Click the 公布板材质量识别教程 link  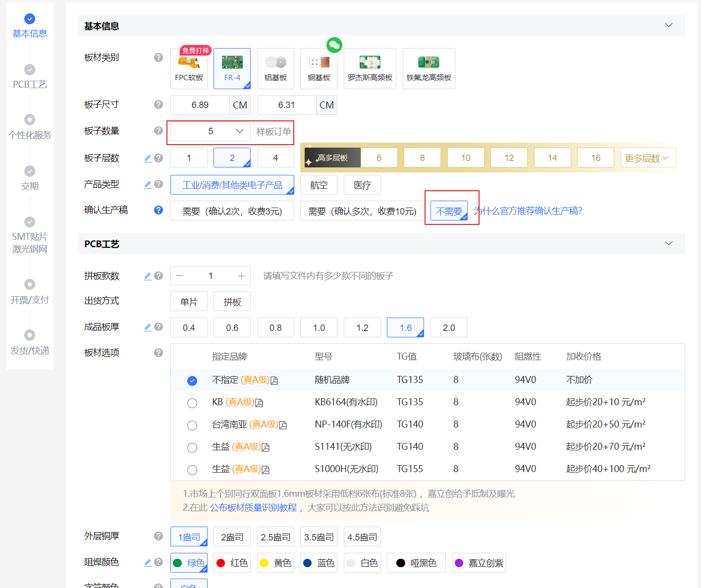coord(253,508)
